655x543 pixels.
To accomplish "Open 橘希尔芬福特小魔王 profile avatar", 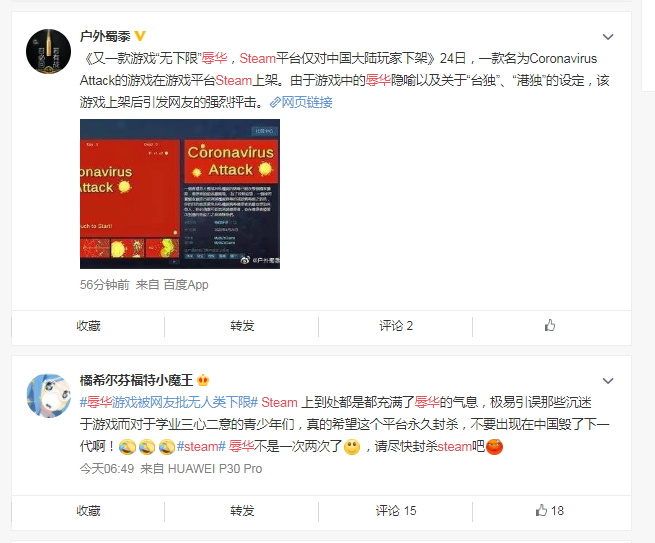I will [x=48, y=396].
